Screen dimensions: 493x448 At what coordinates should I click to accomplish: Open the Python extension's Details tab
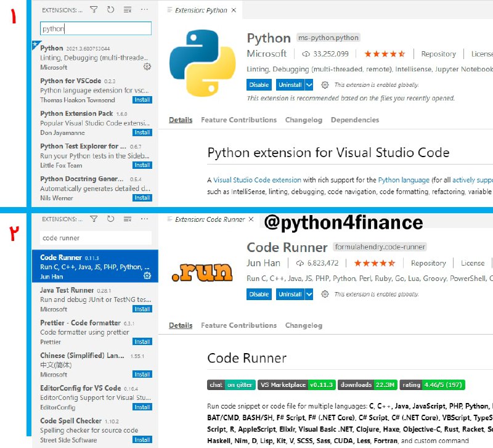click(181, 120)
